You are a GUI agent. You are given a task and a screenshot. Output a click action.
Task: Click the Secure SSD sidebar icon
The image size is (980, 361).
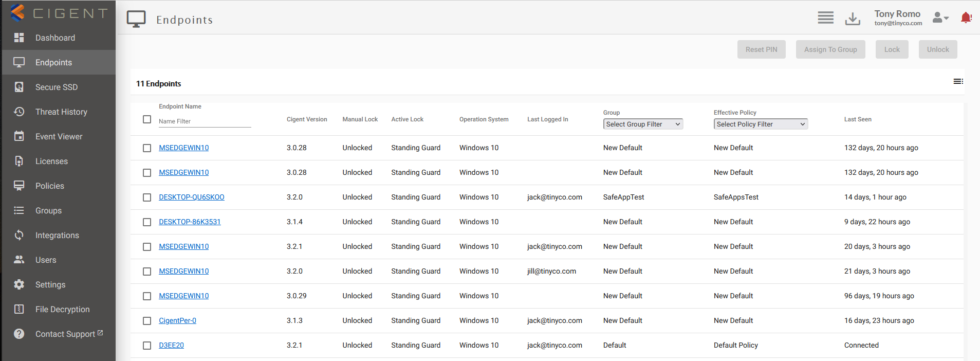(x=19, y=87)
